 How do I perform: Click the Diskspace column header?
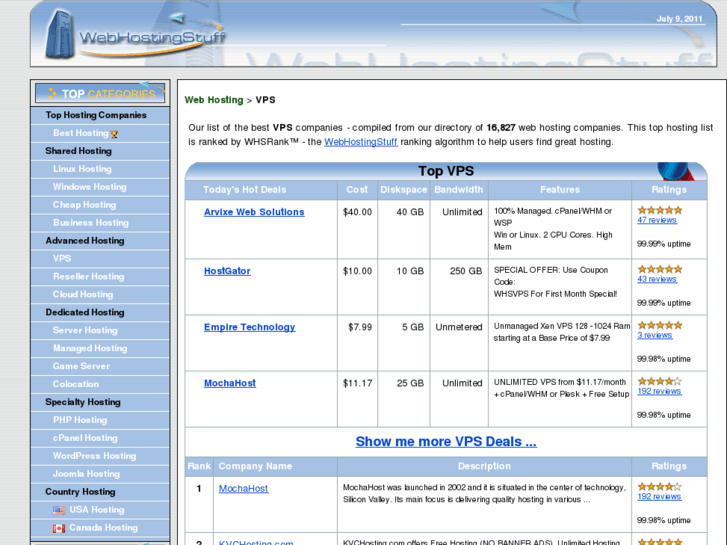pos(403,190)
